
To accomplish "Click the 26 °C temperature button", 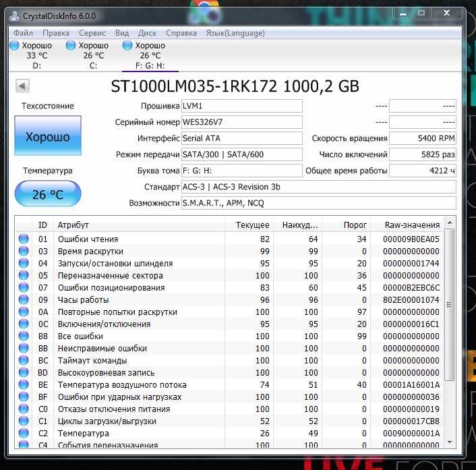I will coord(48,194).
